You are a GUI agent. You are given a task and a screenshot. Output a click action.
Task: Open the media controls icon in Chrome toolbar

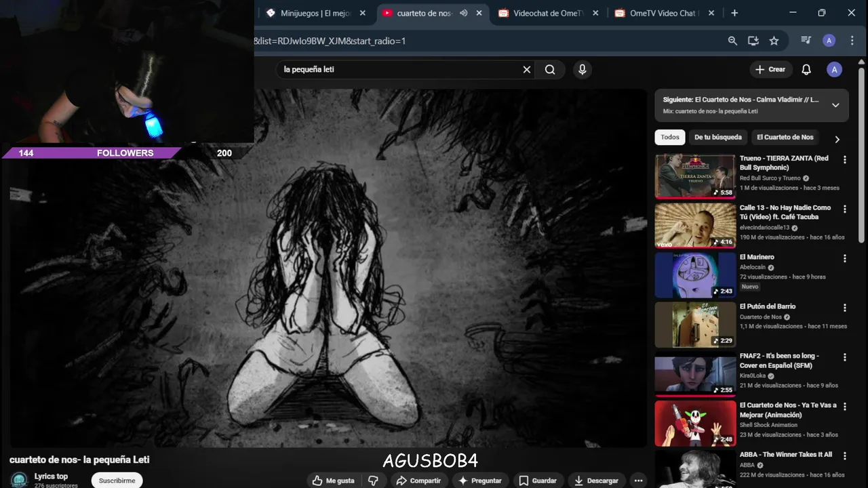tap(806, 41)
